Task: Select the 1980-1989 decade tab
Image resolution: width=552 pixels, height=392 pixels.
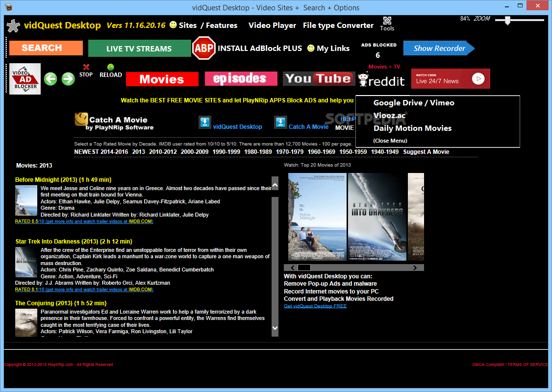Action: tap(258, 152)
